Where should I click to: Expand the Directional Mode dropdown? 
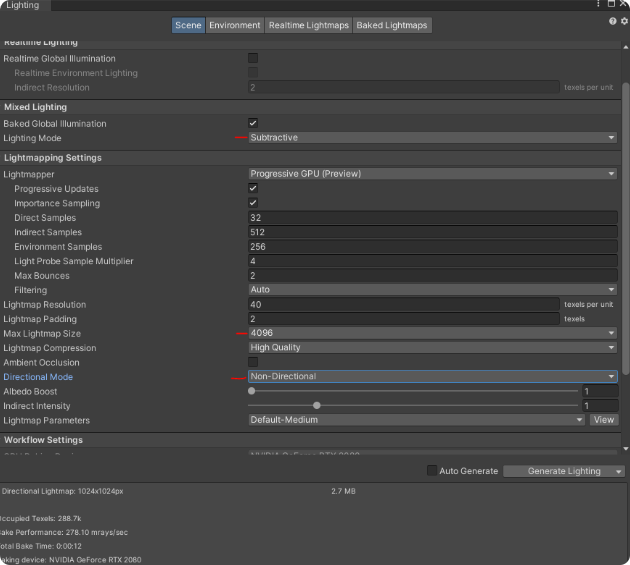[432, 377]
